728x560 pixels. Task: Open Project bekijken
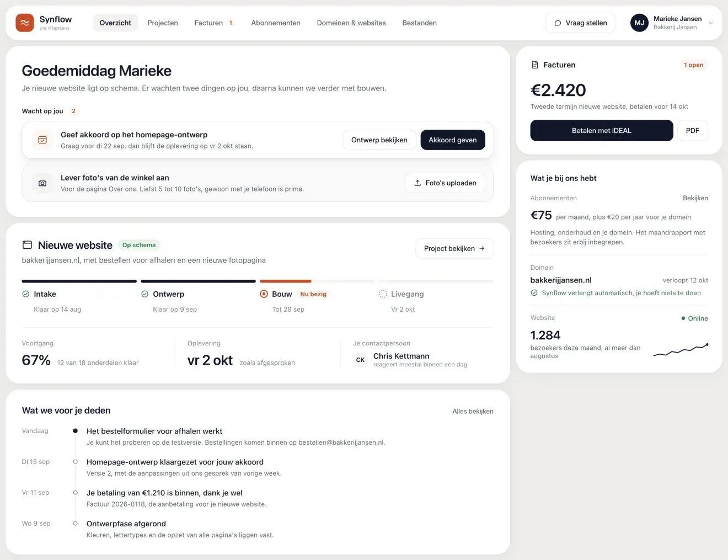pyautogui.click(x=454, y=249)
